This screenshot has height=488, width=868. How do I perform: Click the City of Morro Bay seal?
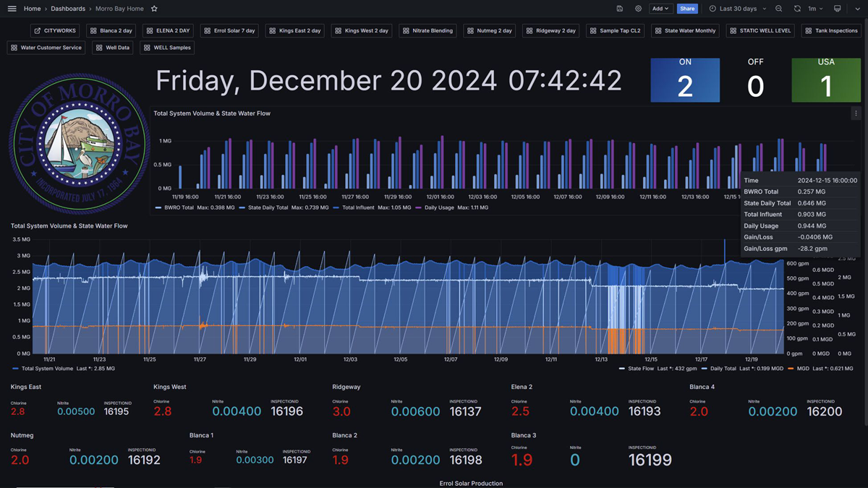tap(79, 143)
